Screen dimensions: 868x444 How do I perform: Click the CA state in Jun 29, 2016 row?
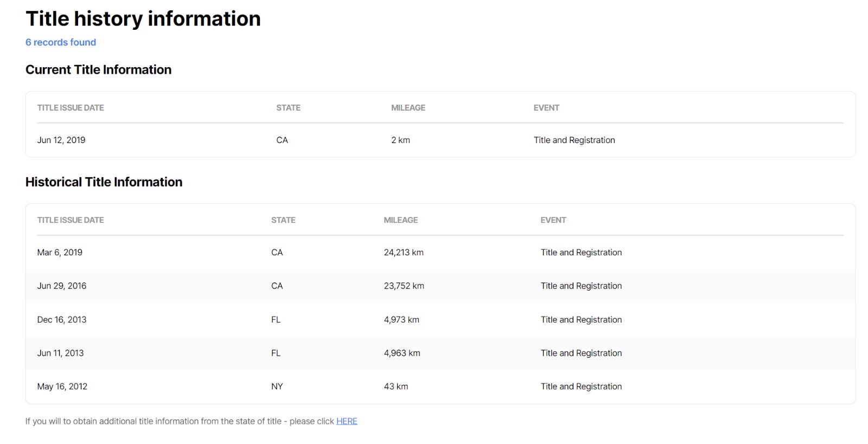277,286
